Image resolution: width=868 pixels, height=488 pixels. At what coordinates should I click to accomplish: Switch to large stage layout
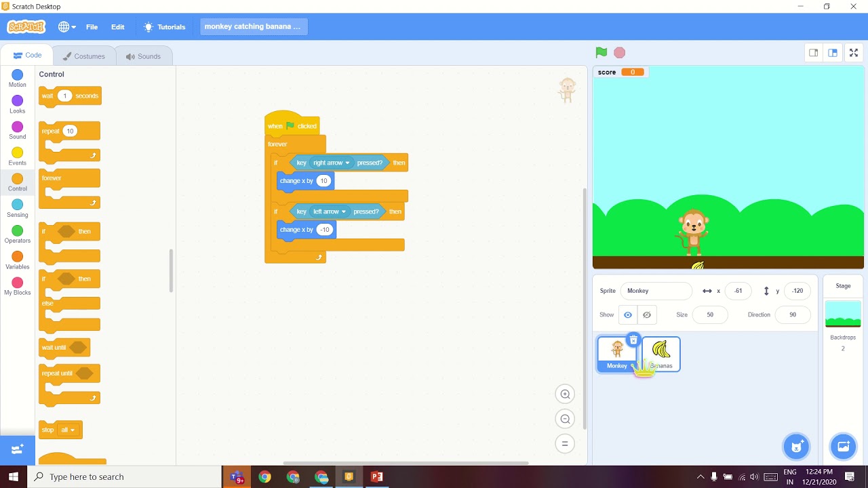pos(833,53)
